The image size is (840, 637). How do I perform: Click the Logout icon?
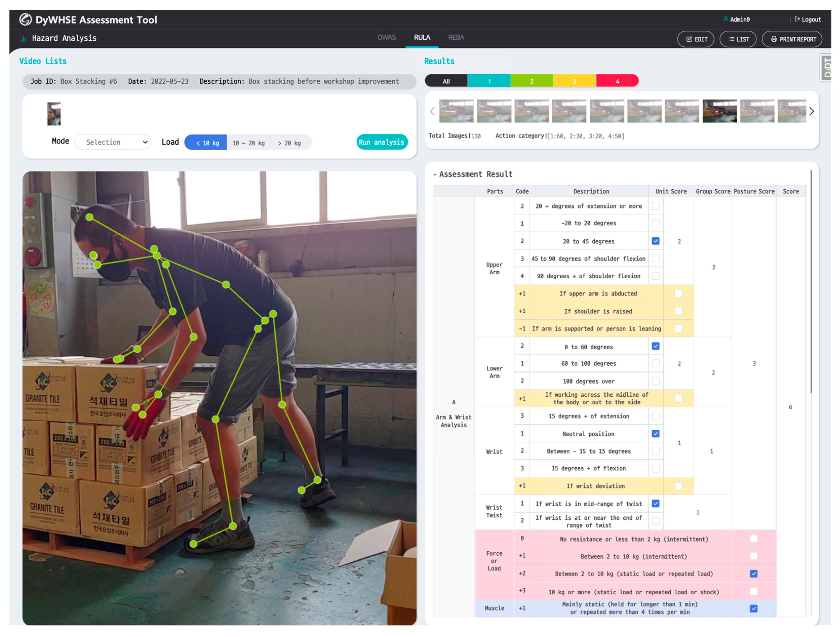[797, 19]
